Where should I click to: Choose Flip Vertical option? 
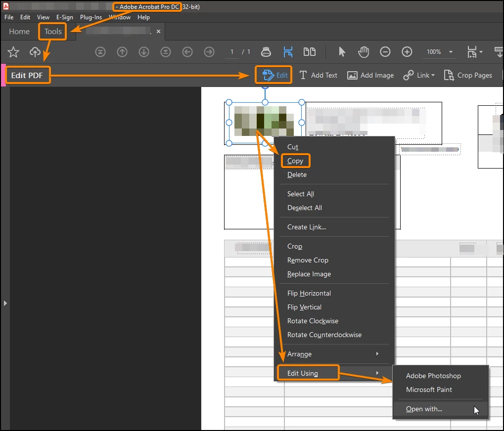click(x=334, y=307)
